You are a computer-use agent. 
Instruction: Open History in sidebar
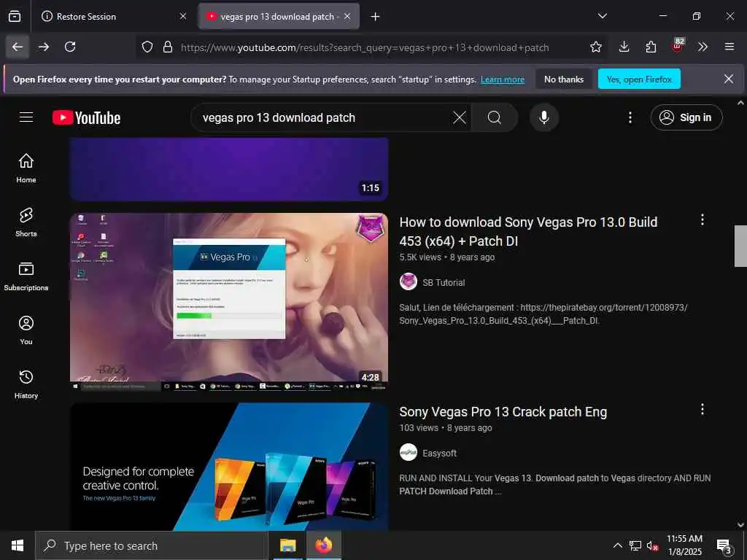(x=26, y=384)
